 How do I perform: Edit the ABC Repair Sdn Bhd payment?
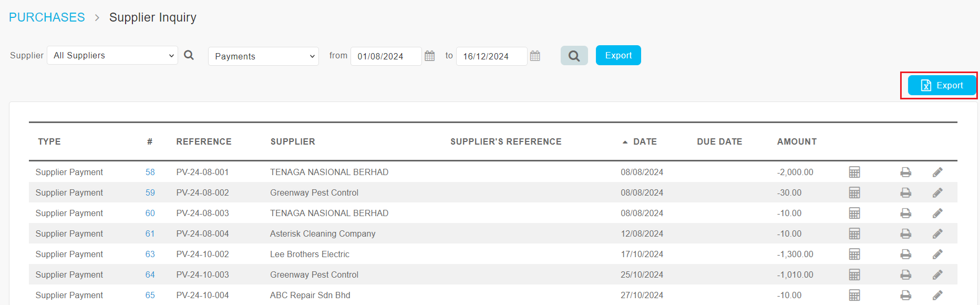937,295
